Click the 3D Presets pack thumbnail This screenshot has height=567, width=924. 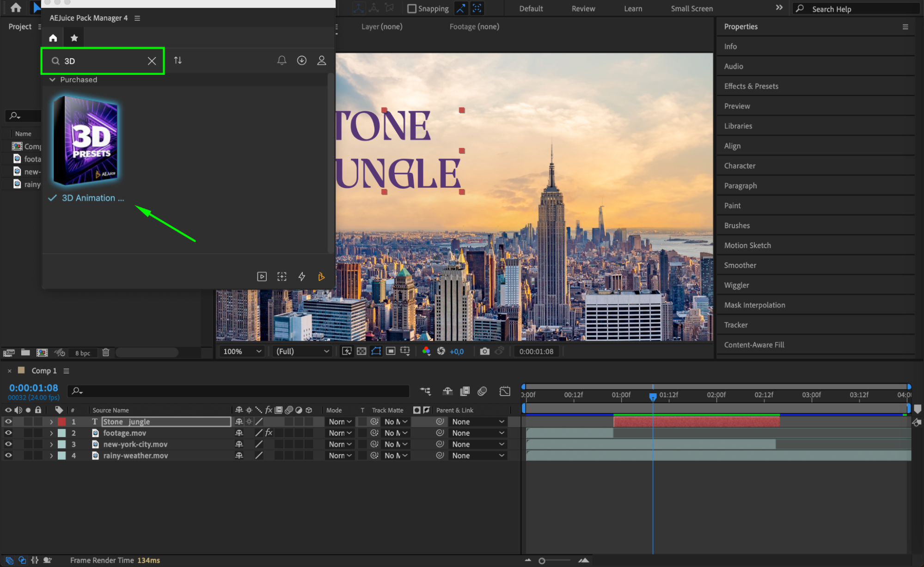[86, 140]
